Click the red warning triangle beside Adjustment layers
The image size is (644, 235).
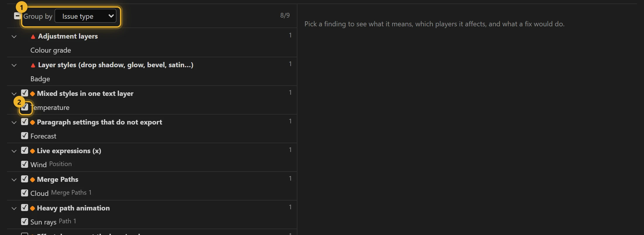(33, 37)
